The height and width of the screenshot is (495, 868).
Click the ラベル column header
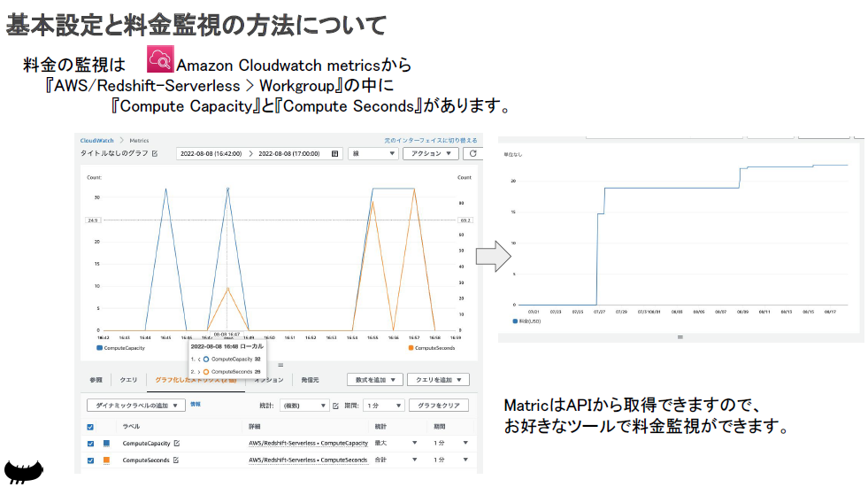click(x=131, y=427)
